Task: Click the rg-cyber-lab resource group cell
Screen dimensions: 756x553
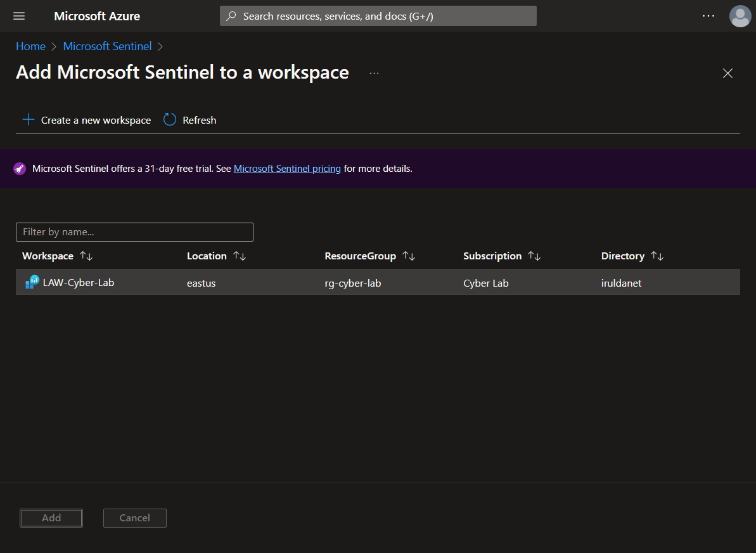Action: click(353, 283)
